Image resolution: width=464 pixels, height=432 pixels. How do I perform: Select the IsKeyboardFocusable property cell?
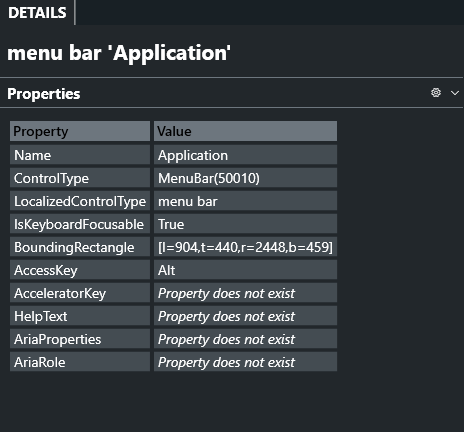(x=80, y=224)
